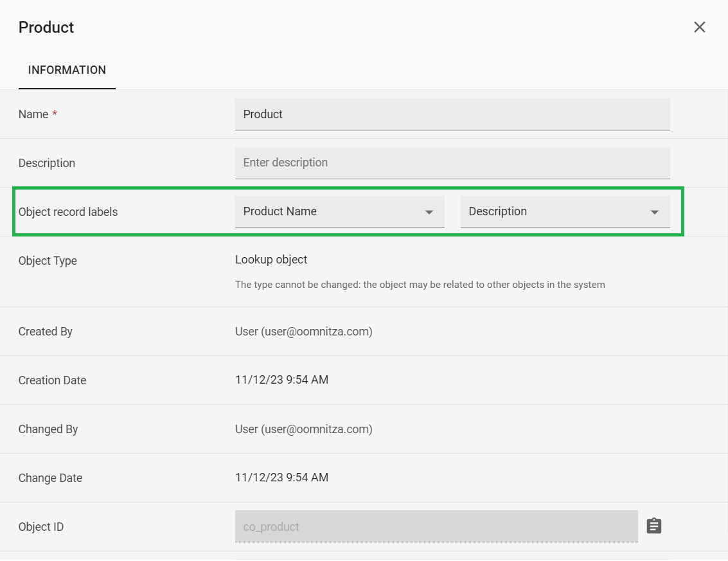The height and width of the screenshot is (561, 728).
Task: Click the Product dialog title
Action: click(x=46, y=28)
